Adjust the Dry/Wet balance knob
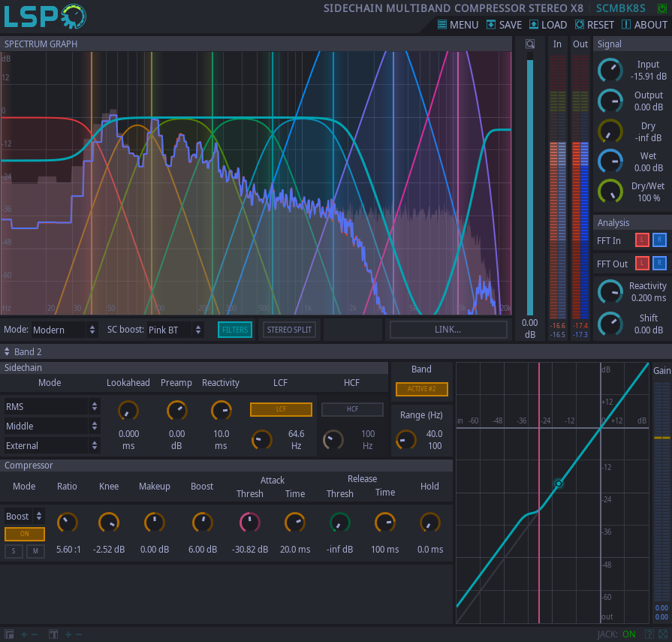Viewport: 672px width, 642px height. [610, 191]
